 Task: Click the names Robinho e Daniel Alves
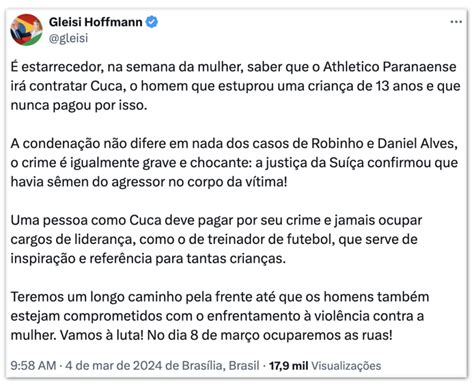[x=383, y=143]
